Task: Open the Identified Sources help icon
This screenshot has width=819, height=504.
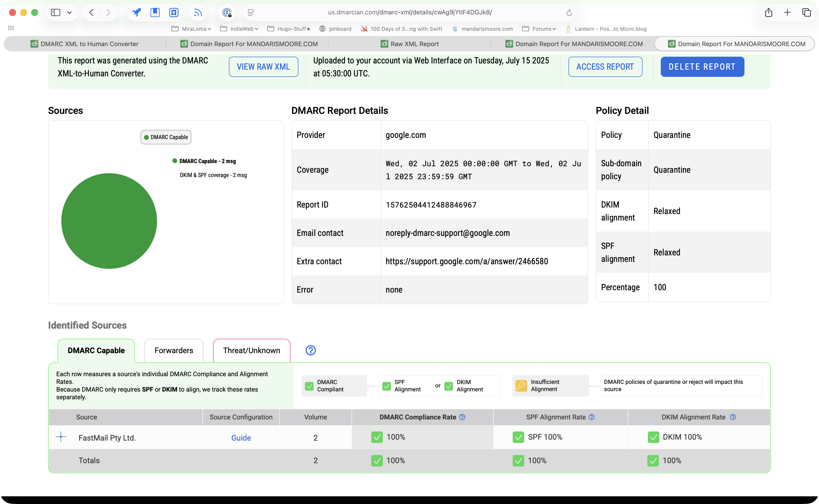Action: [311, 350]
